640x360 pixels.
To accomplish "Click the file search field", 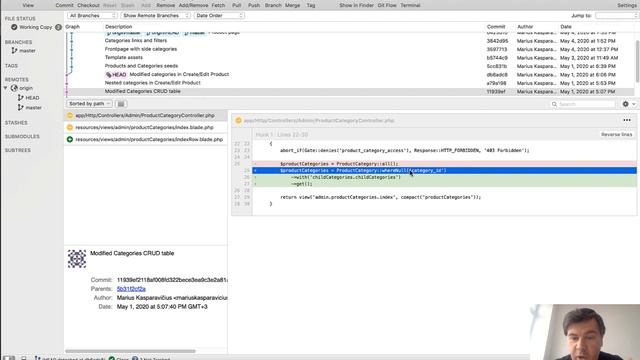I will [x=583, y=104].
